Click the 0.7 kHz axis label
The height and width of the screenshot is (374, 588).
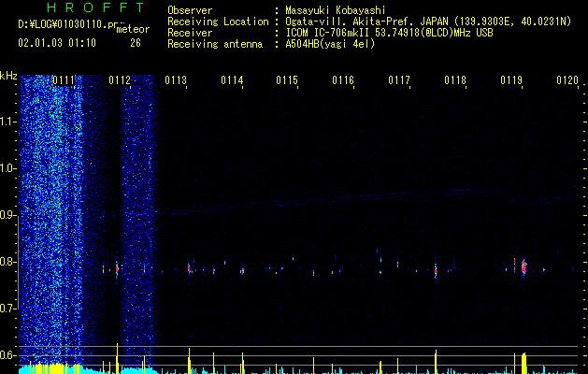coord(7,309)
